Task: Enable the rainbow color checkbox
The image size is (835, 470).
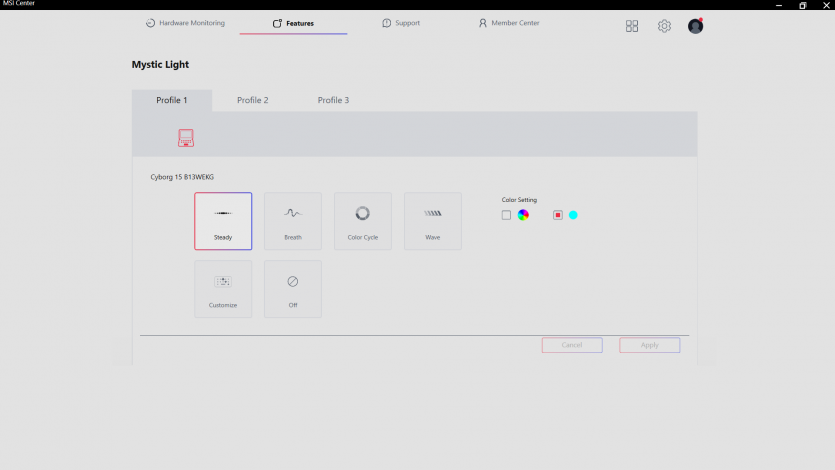Action: pos(507,215)
